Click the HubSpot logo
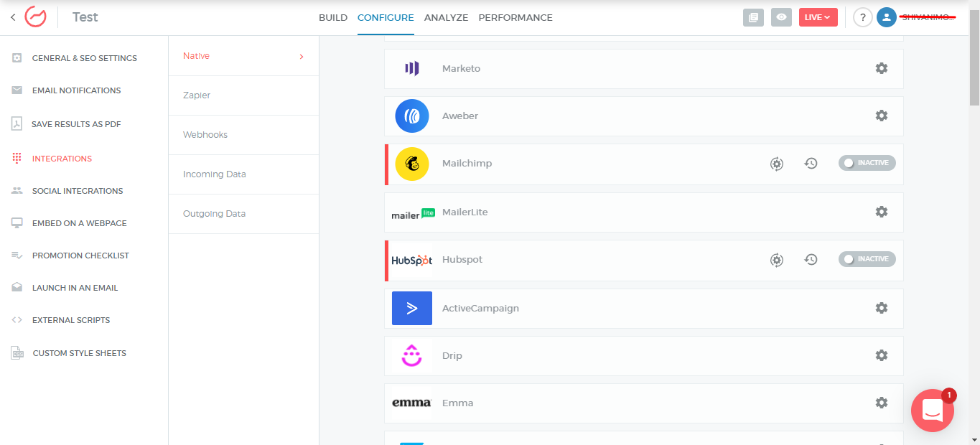Viewport: 980px width, 445px height. coord(412,260)
